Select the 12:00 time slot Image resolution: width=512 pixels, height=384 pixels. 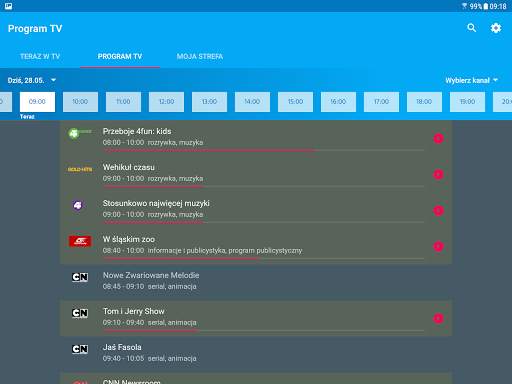[x=166, y=102]
